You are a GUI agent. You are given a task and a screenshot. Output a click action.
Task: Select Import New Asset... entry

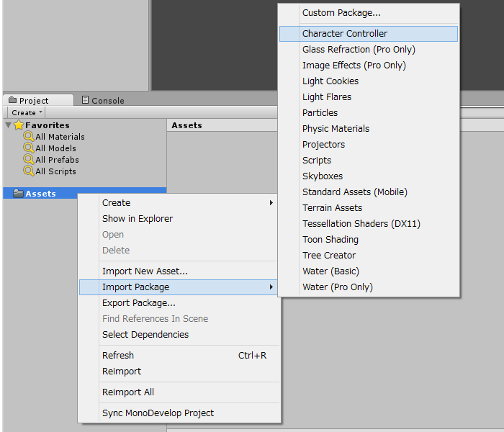145,271
